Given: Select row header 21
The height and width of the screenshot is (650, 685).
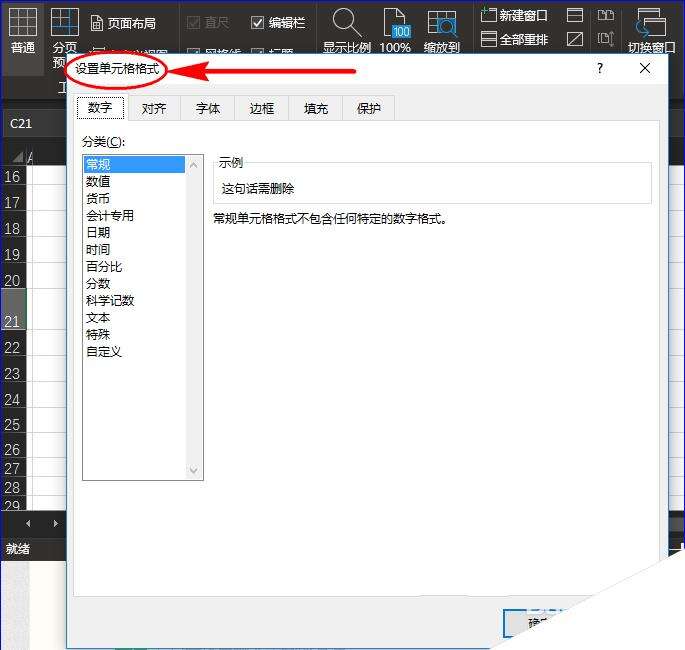Looking at the screenshot, I should pos(13,309).
